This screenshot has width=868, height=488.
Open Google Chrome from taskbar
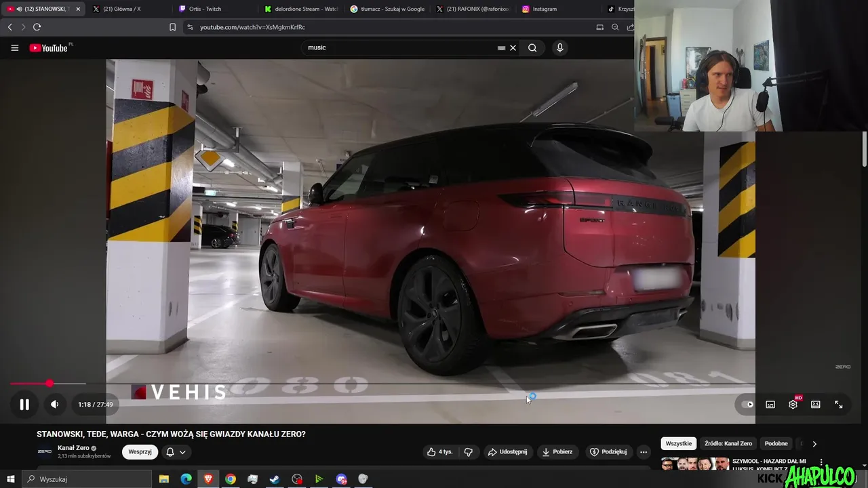[231, 479]
